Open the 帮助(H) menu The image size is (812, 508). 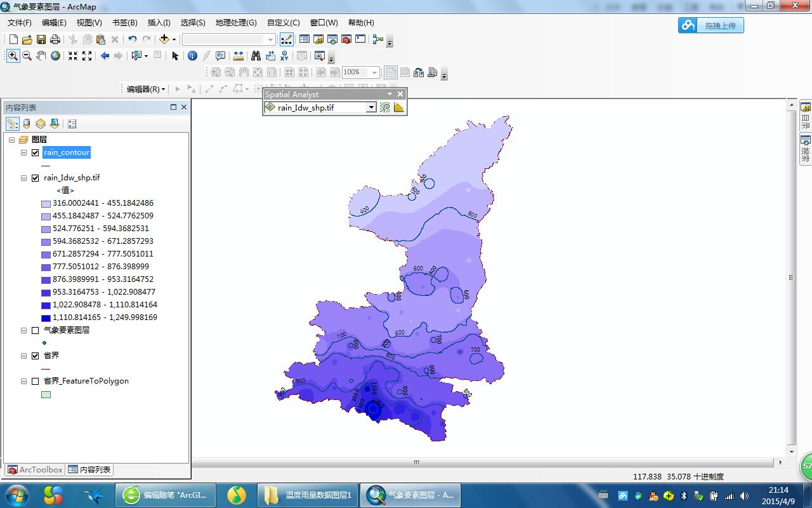click(361, 22)
